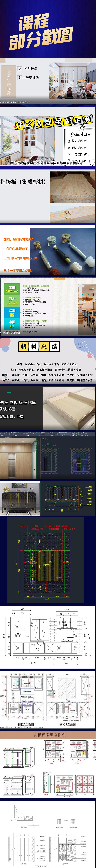96x868 pixels.
Task: Select the 美国 CARB-NAF standard label
Action: click(x=12, y=289)
